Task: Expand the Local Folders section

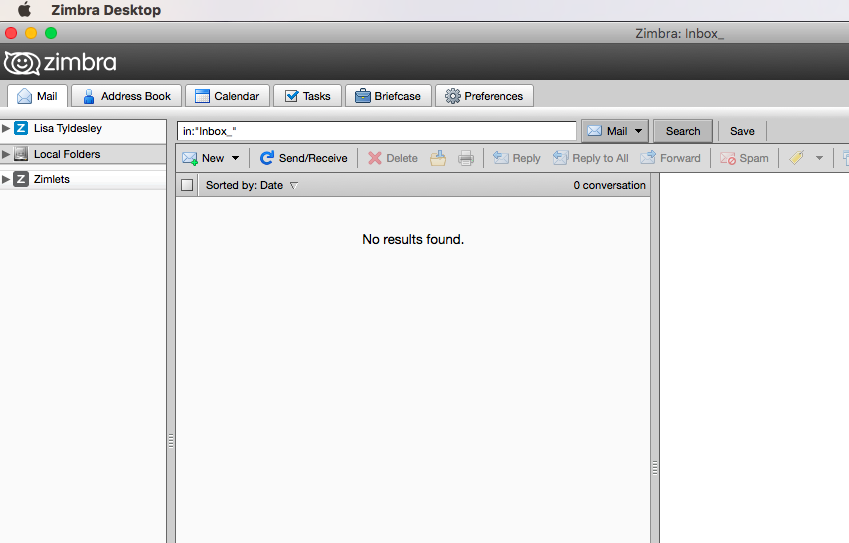Action: click(6, 154)
